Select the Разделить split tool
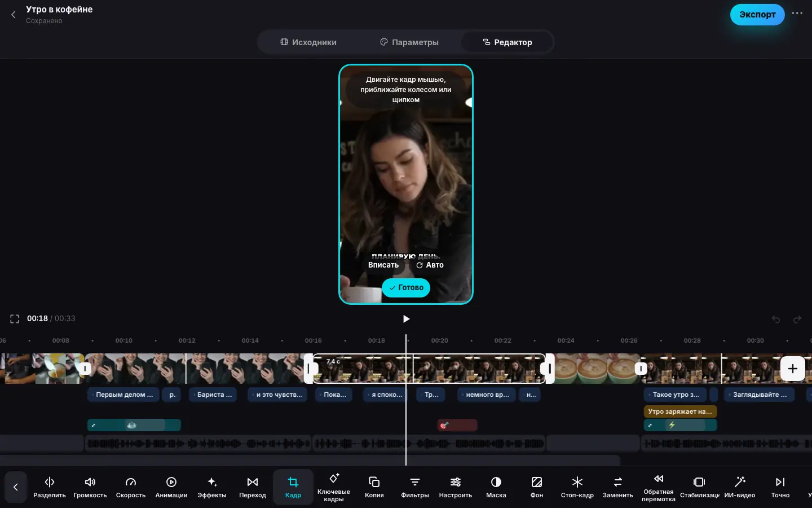 (50, 487)
